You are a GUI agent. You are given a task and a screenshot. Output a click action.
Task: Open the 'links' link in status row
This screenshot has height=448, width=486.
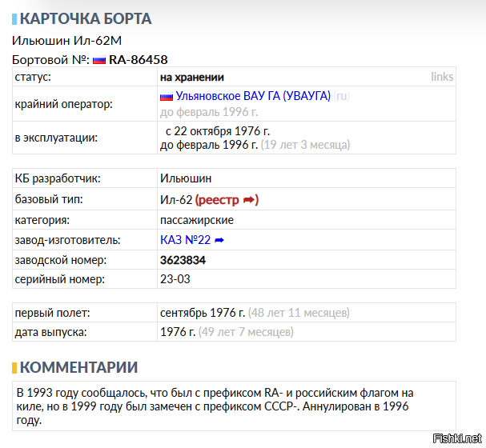[442, 77]
